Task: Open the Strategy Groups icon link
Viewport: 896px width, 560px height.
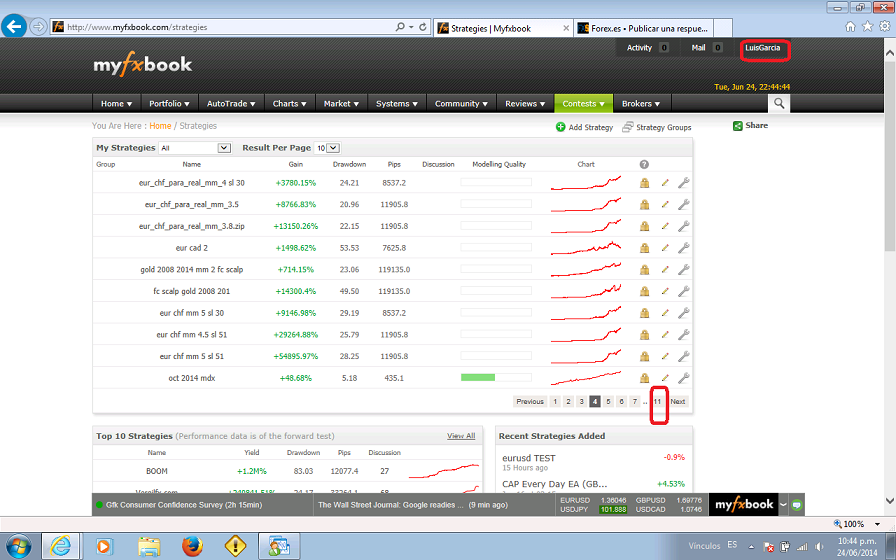Action: tap(627, 127)
